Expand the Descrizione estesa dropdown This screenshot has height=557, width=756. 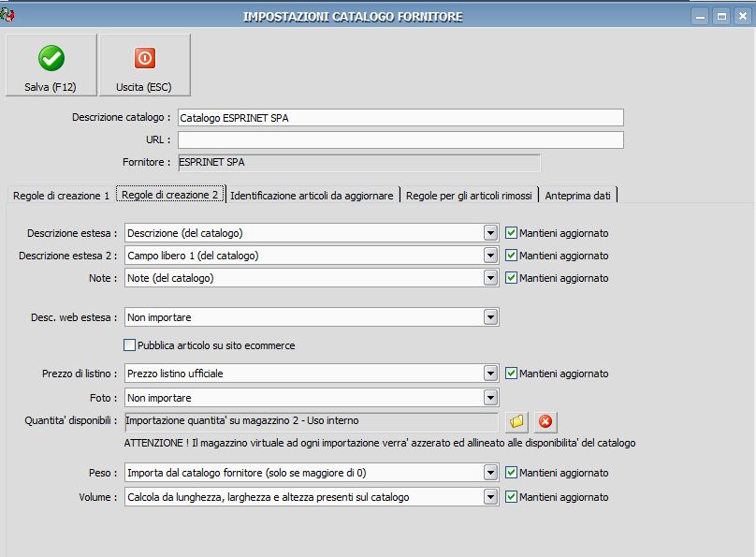tap(490, 233)
